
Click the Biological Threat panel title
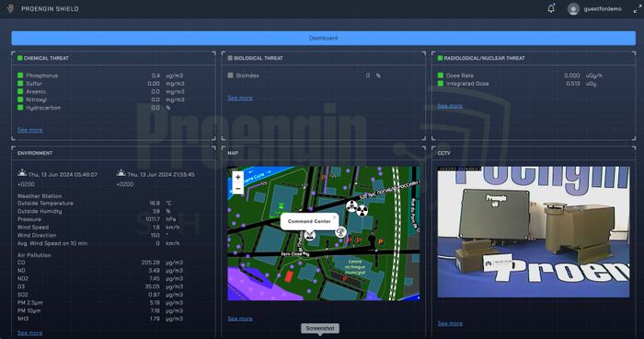click(x=259, y=58)
